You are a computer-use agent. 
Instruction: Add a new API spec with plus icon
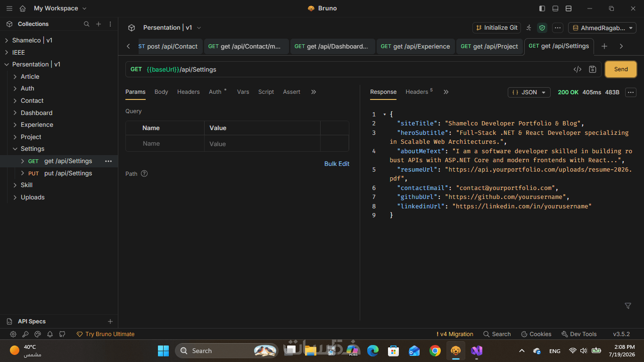pos(110,321)
